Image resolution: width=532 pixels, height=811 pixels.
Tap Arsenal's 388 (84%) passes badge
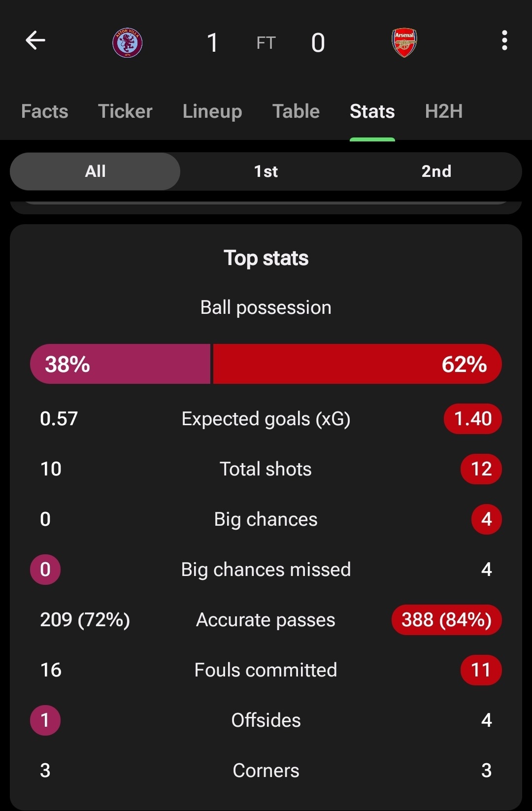click(447, 620)
